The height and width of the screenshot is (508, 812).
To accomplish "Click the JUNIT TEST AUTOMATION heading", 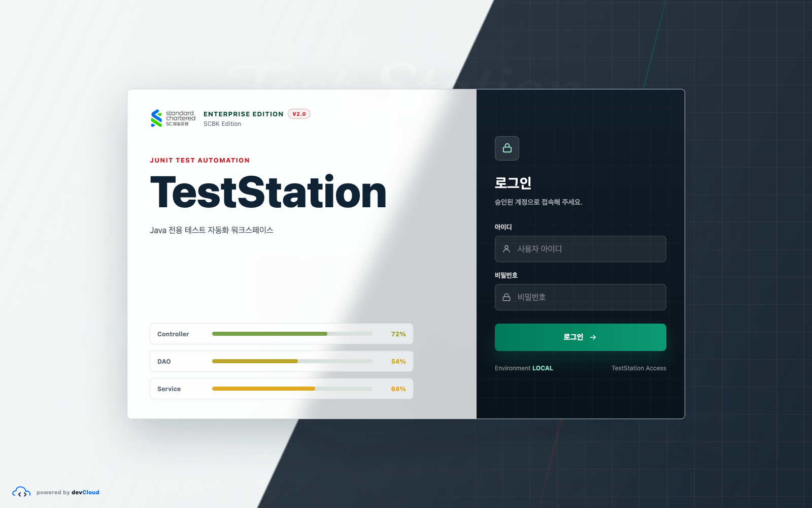I will (200, 160).
